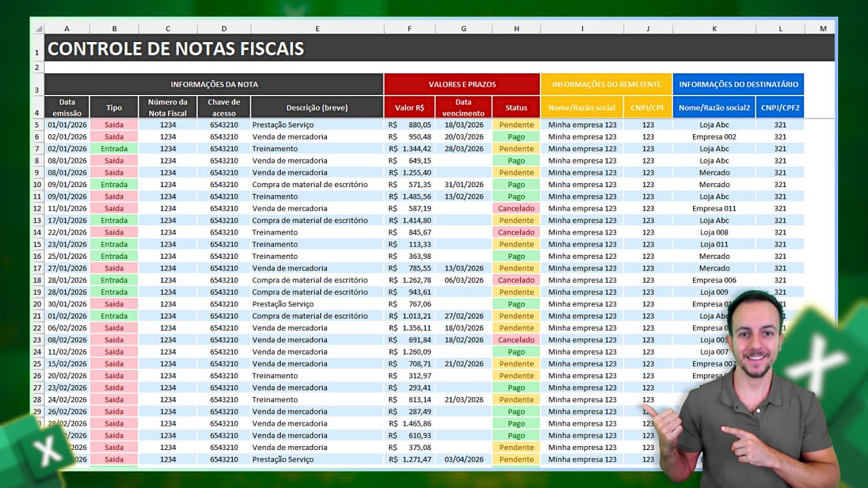Click the value cell 571,35
Image resolution: width=868 pixels, height=488 pixels.
coord(410,184)
